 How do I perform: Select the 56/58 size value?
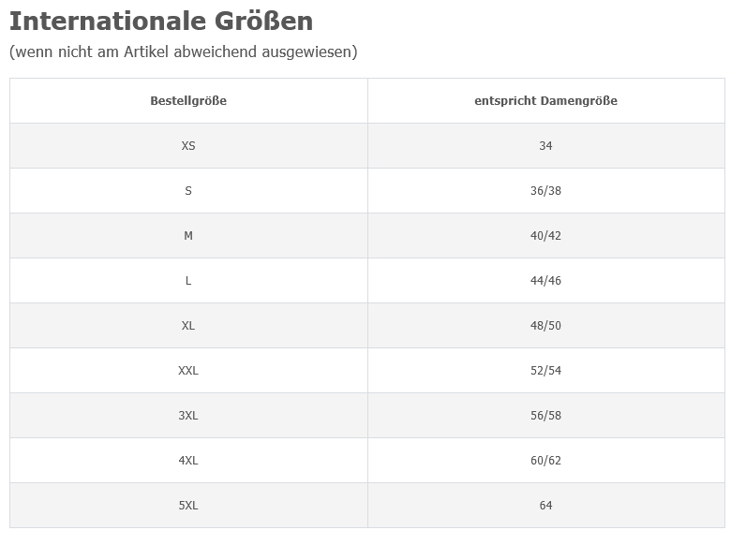click(x=545, y=416)
